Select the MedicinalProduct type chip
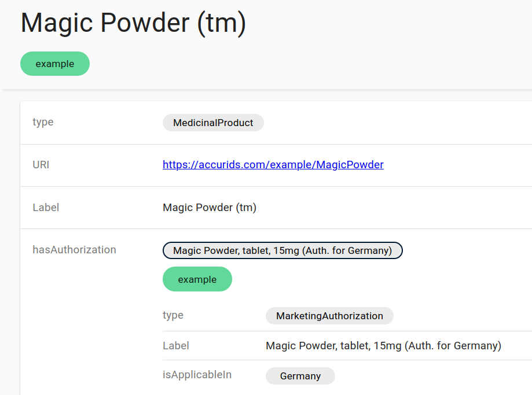The width and height of the screenshot is (532, 395). 213,123
